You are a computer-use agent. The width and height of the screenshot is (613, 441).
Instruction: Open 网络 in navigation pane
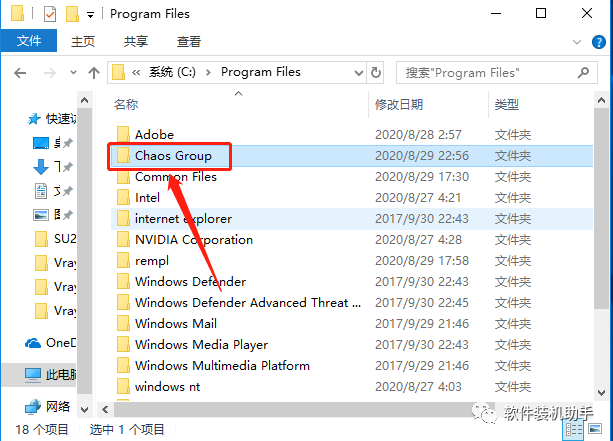pyautogui.click(x=47, y=407)
